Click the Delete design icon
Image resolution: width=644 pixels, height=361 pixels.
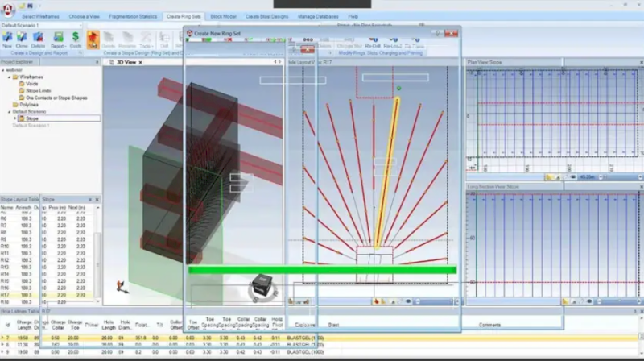(38, 39)
